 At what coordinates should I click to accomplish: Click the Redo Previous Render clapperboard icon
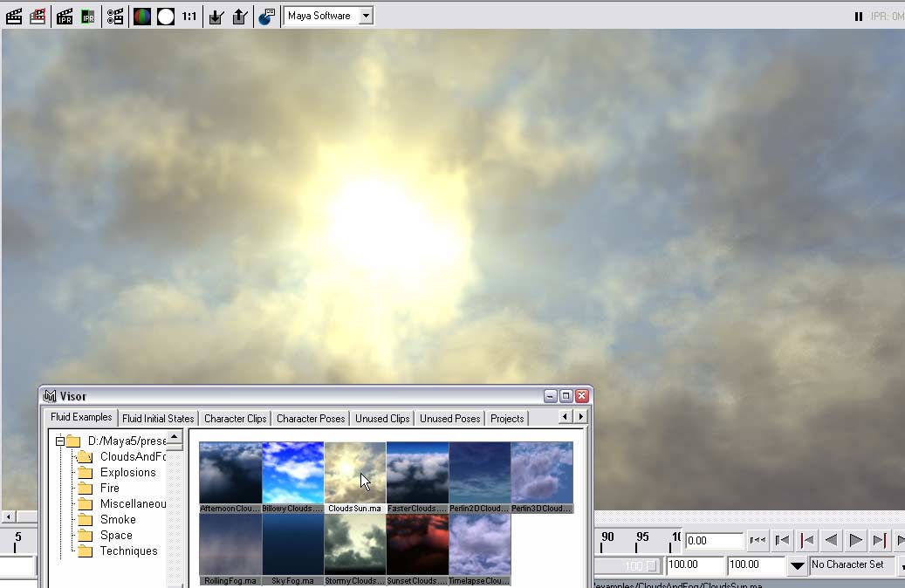[14, 16]
